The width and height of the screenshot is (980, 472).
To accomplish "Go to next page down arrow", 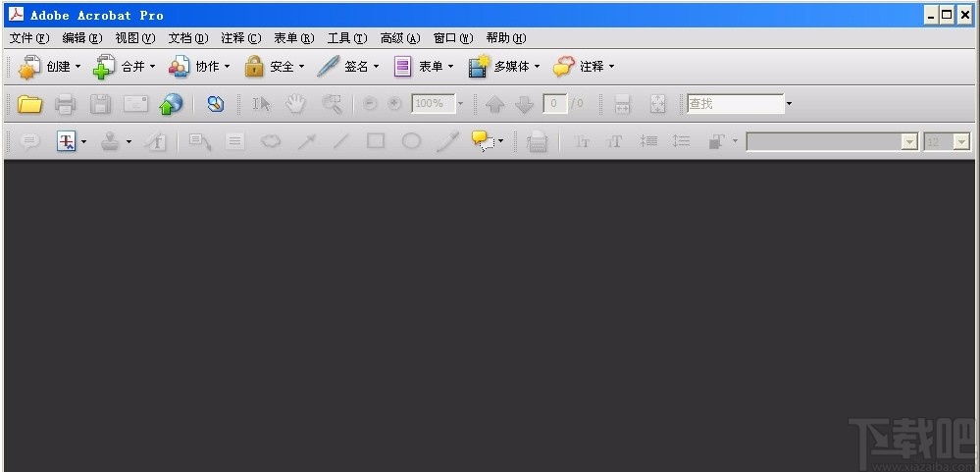I will (x=525, y=104).
